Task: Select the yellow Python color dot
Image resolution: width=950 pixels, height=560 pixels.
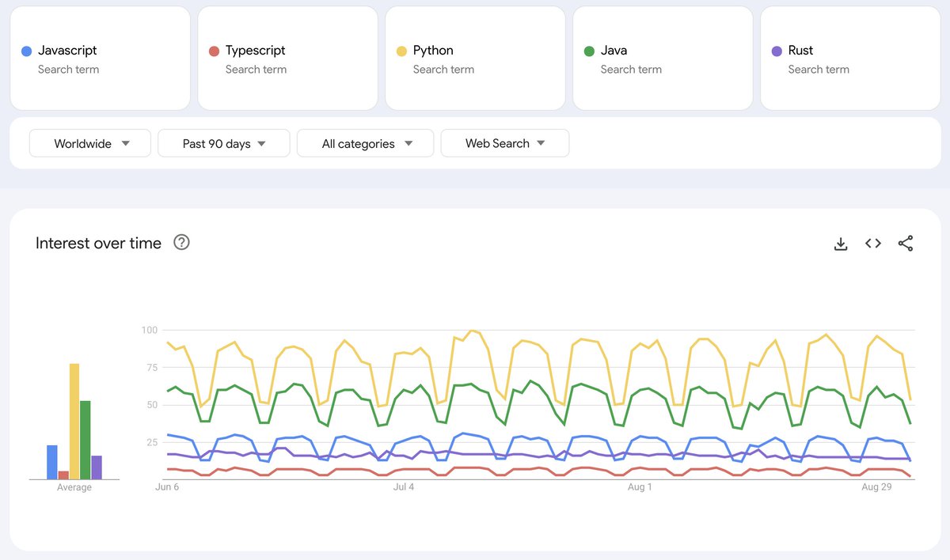Action: pyautogui.click(x=401, y=50)
